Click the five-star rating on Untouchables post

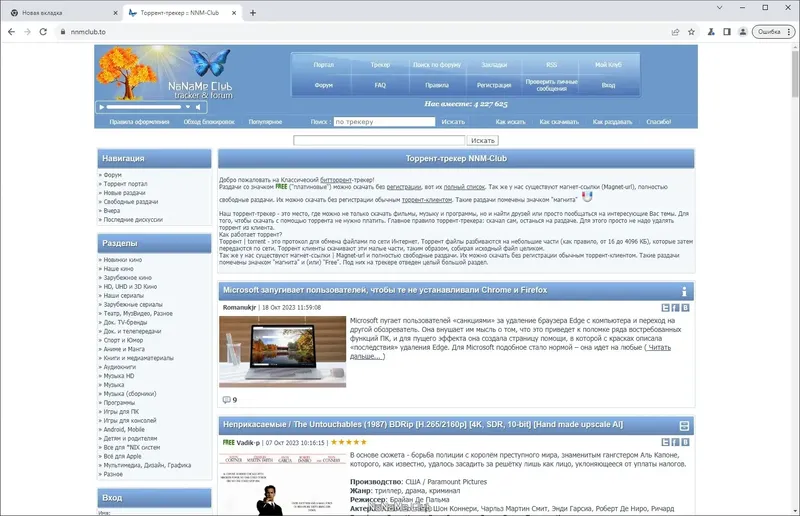(x=349, y=443)
